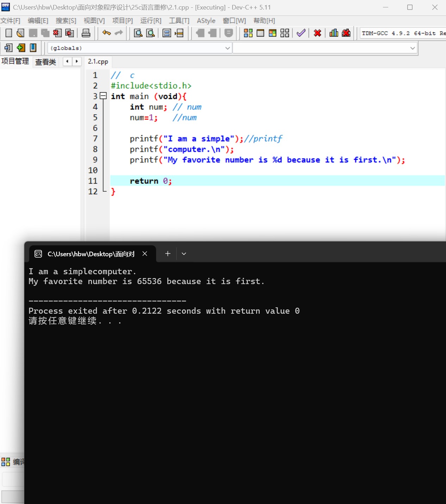Open the 运行[R] menu
This screenshot has width=446, height=504.
(151, 21)
